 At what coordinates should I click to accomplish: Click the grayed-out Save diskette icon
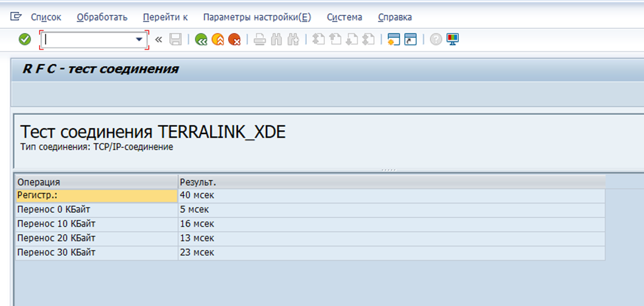(x=176, y=40)
